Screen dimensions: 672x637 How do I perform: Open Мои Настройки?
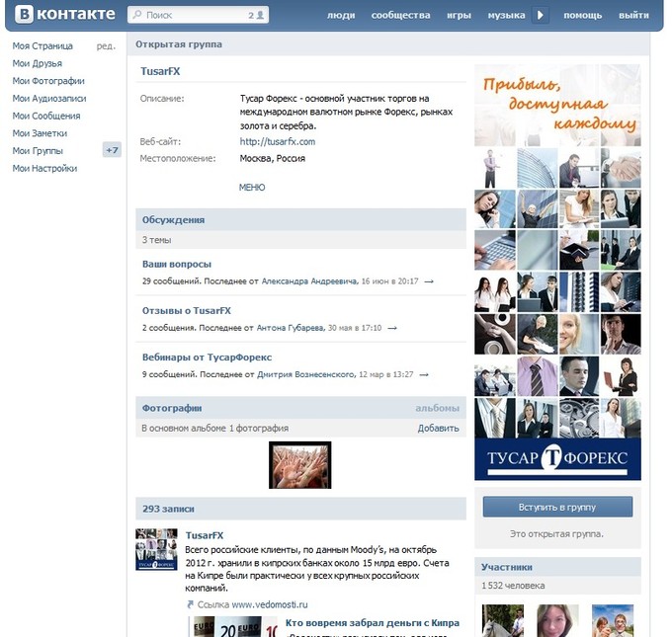44,168
